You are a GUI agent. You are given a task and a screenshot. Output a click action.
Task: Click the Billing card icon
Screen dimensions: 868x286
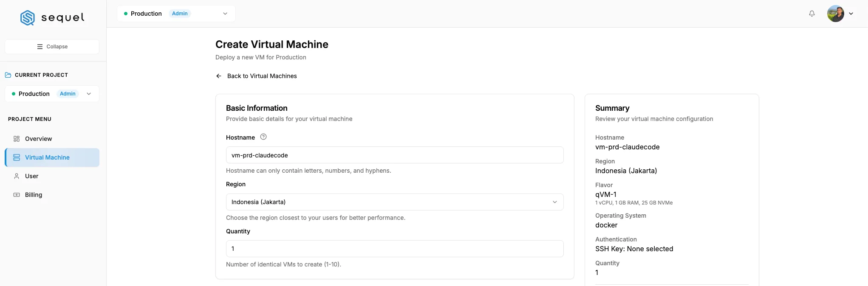[17, 195]
